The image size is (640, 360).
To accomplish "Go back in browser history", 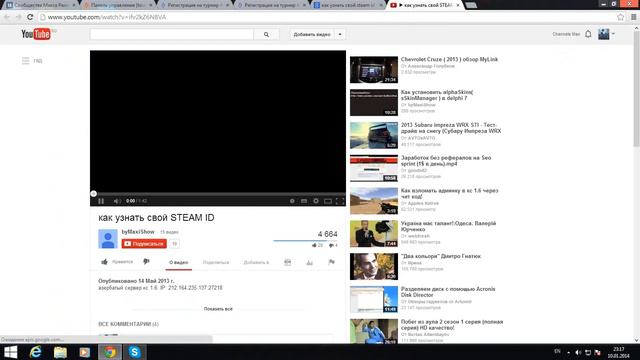I will pyautogui.click(x=7, y=17).
